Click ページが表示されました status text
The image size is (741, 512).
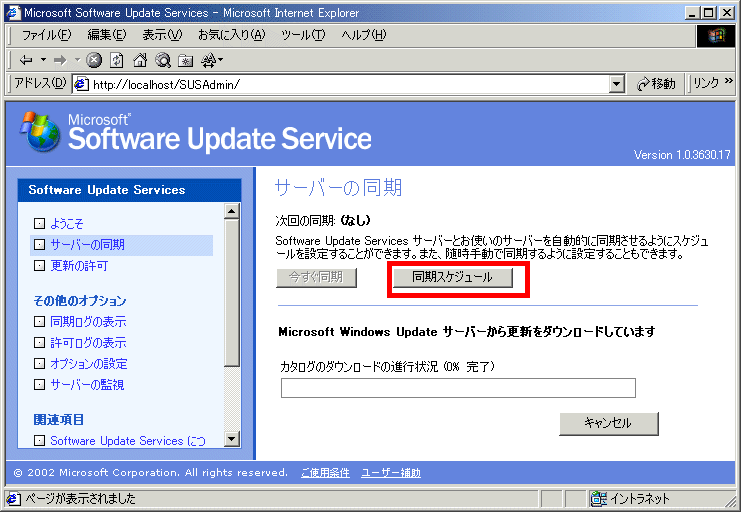(x=80, y=499)
